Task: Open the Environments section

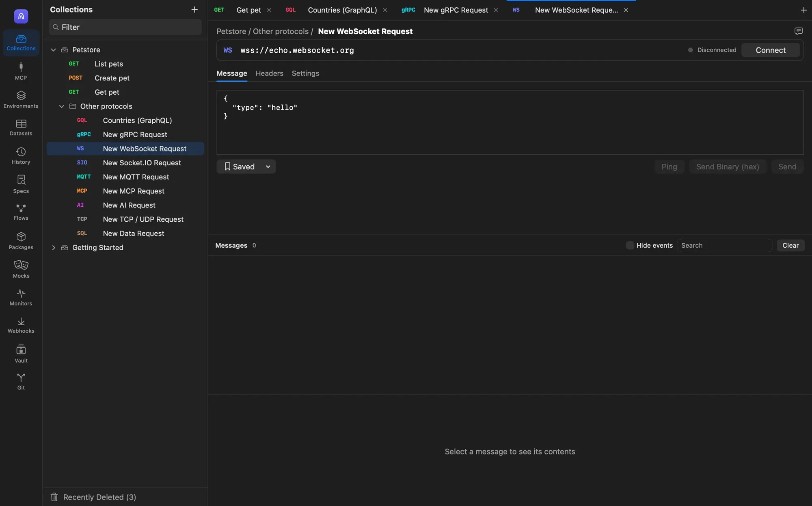Action: pyautogui.click(x=21, y=99)
